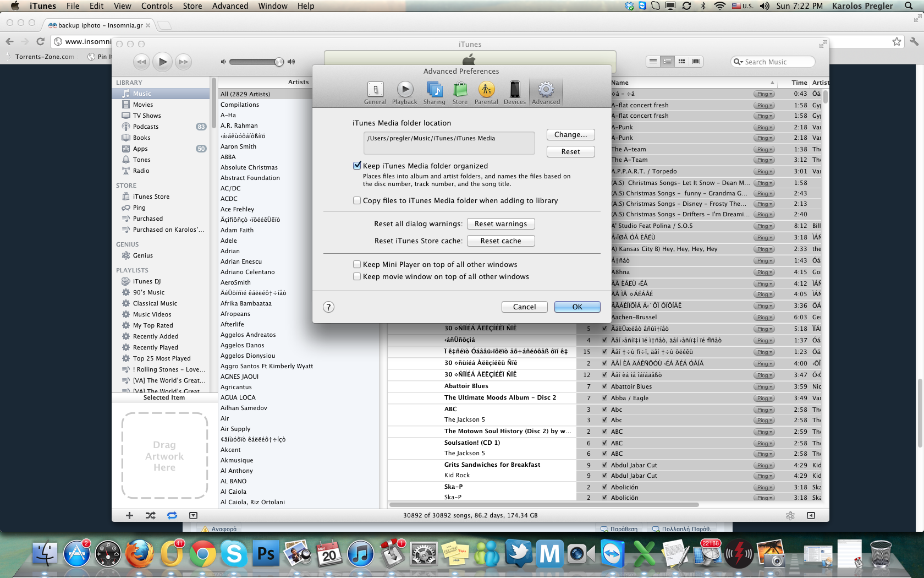Sort songs by the Name column header
The height and width of the screenshot is (578, 924).
point(693,83)
